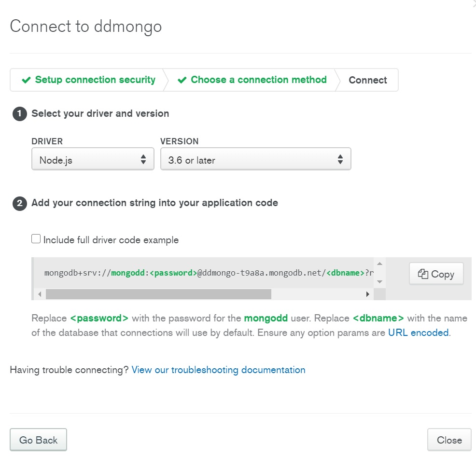Open the URL encoded link
This screenshot has height=459, width=476.
click(x=418, y=333)
